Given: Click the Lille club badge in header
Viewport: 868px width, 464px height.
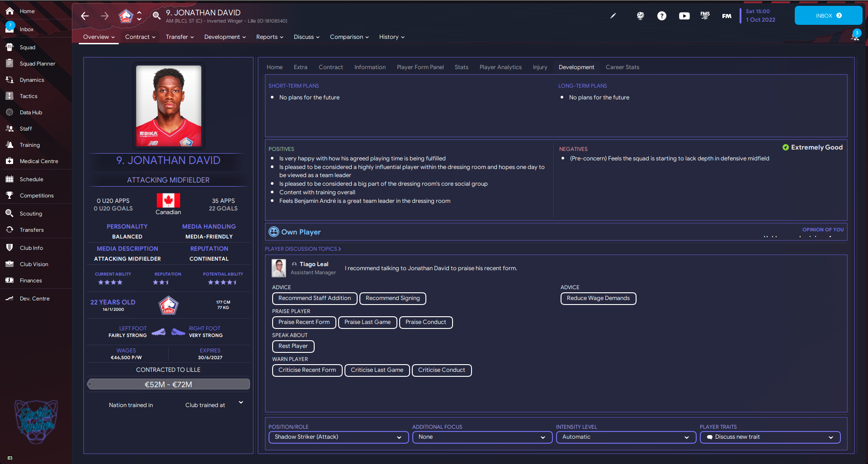Looking at the screenshot, I should pos(126,16).
